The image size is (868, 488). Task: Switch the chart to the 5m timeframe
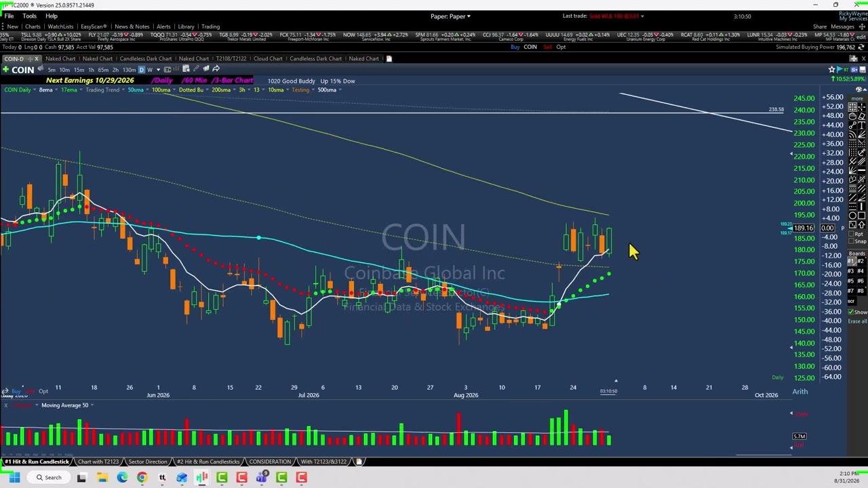(x=52, y=69)
